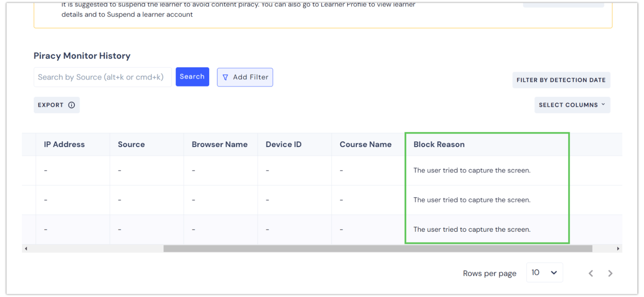Image resolution: width=644 pixels, height=297 pixels.
Task: Click the Add Filter button
Action: (x=245, y=77)
